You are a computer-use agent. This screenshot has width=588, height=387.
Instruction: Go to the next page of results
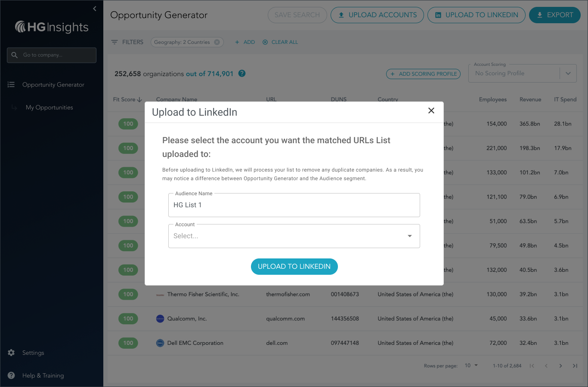[560, 366]
